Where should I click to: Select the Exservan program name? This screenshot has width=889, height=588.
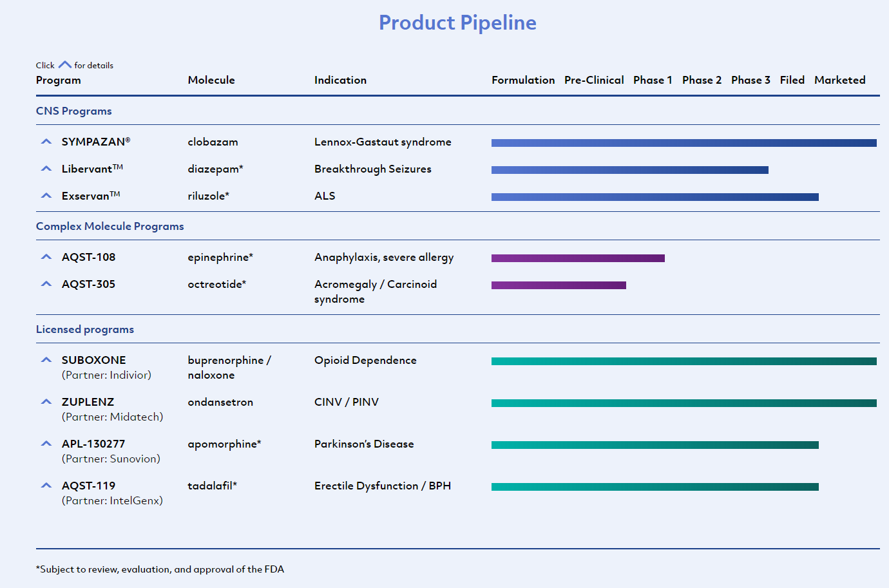tap(91, 196)
